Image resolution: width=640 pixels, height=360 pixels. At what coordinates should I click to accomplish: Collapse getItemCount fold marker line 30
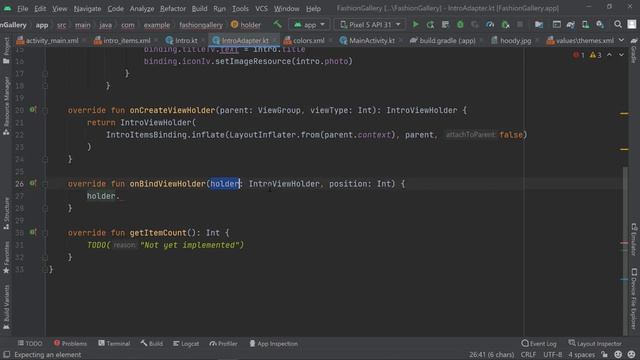coord(45,233)
